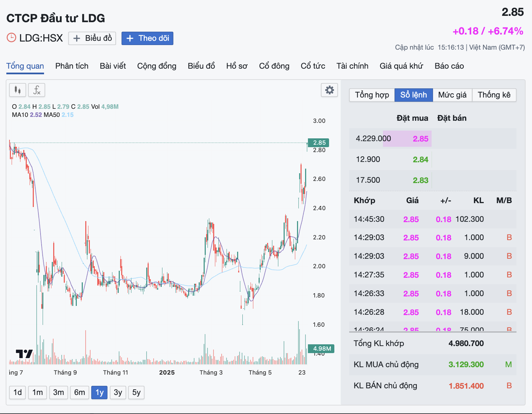Click MA50 2.15 indicator legend
The height and width of the screenshot is (414, 532).
[58, 115]
